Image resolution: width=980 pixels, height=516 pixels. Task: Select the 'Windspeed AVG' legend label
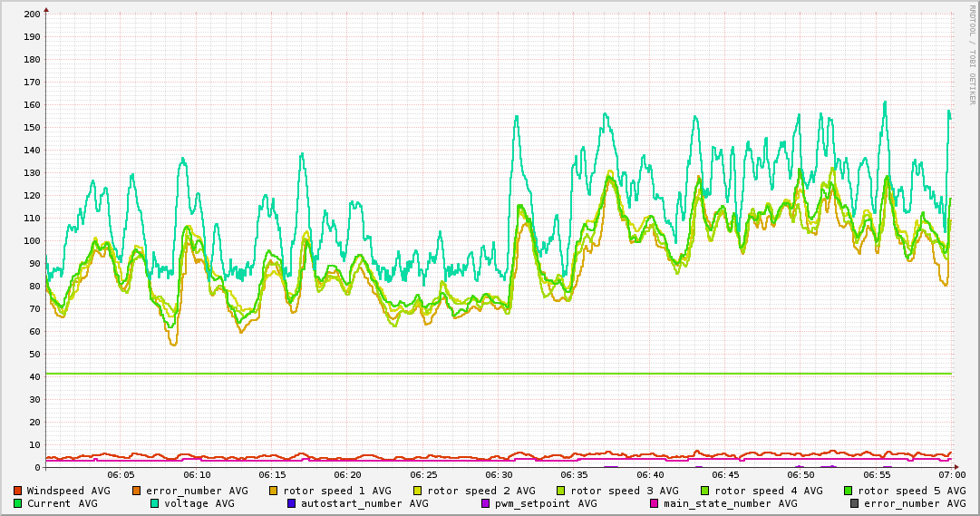pyautogui.click(x=68, y=491)
